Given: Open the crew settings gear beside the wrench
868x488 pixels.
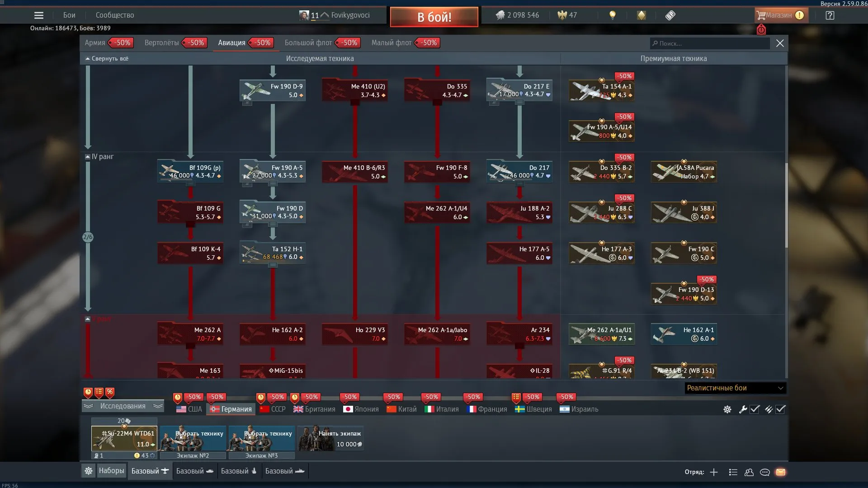Looking at the screenshot, I should pos(727,409).
